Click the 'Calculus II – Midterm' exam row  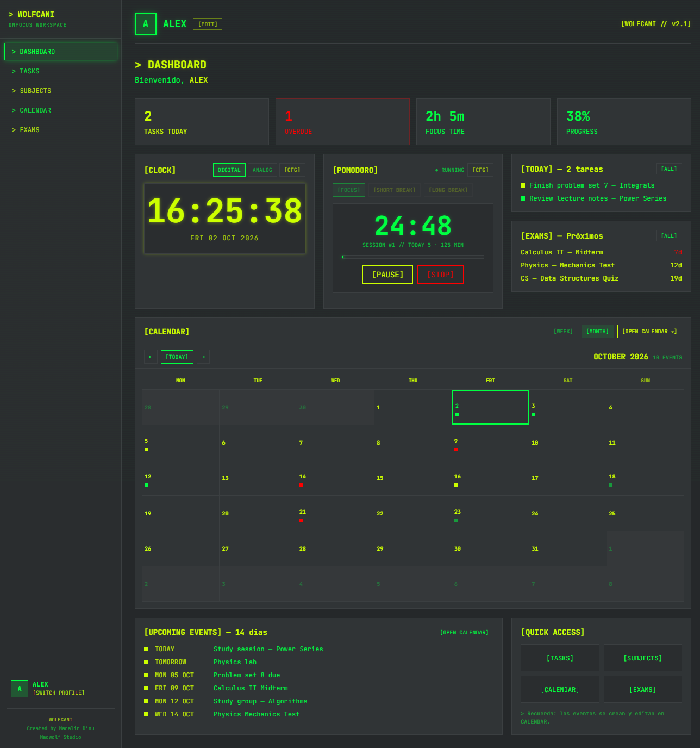click(x=601, y=252)
